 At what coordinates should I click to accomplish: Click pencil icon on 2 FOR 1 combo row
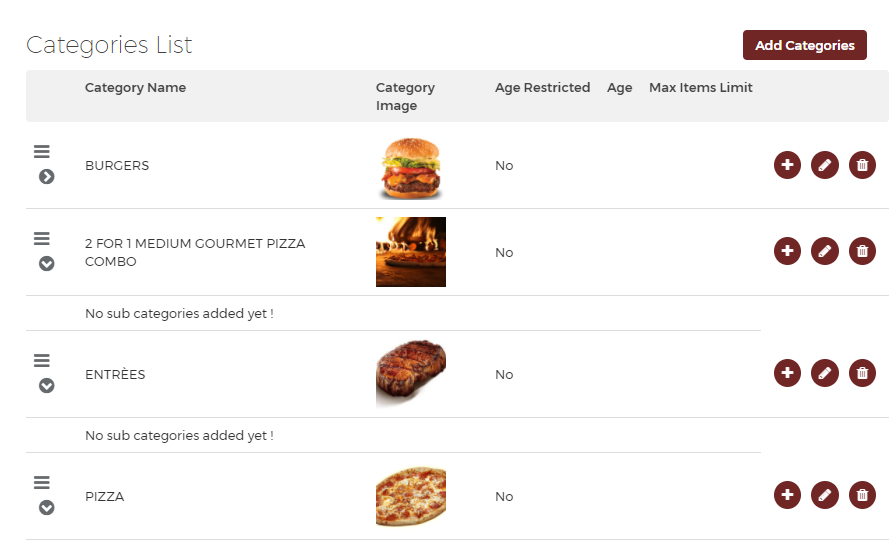(x=825, y=251)
